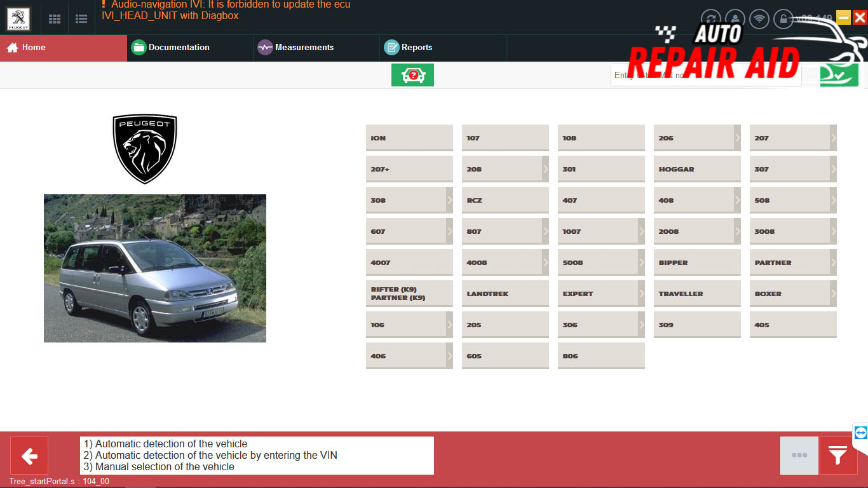Click the user profile circular icon
The image size is (868, 488).
pos(735,19)
